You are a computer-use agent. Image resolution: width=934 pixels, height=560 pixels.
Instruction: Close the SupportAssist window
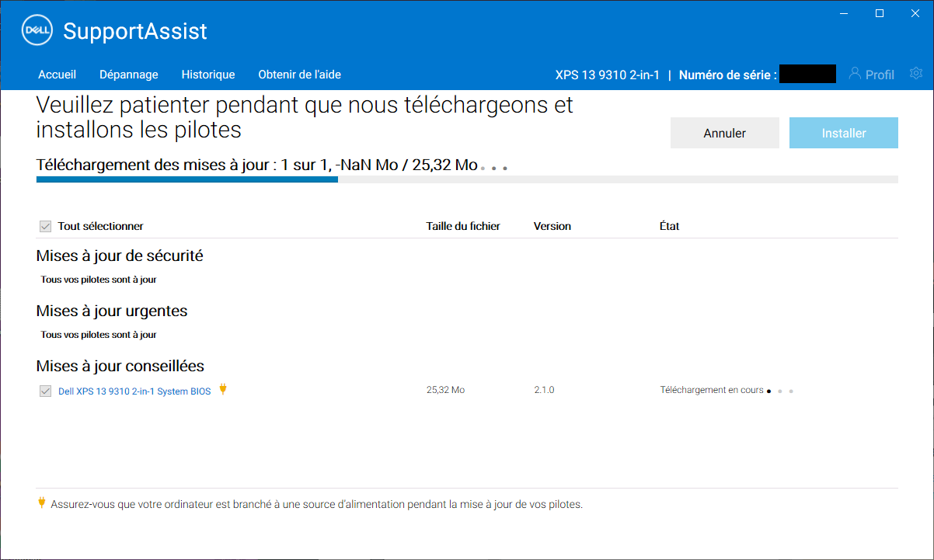click(915, 13)
